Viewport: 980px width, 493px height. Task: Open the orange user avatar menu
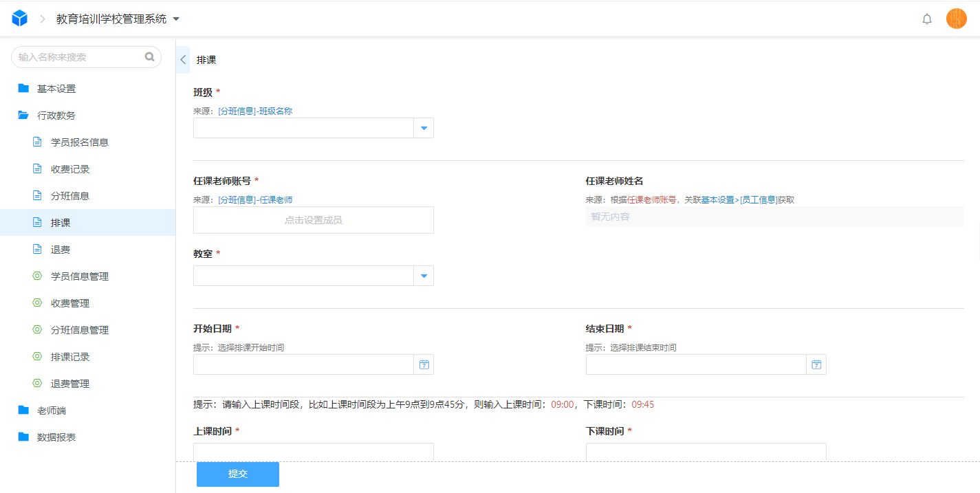point(956,19)
